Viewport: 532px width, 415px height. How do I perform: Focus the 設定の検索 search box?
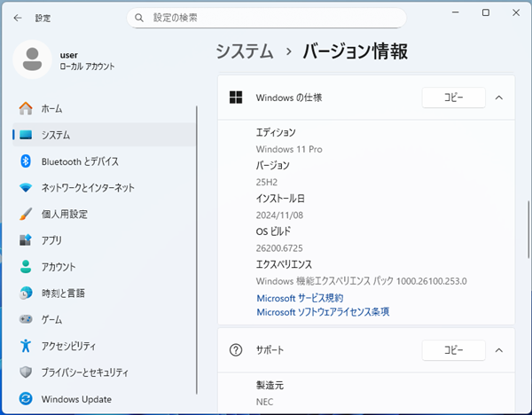pyautogui.click(x=266, y=18)
